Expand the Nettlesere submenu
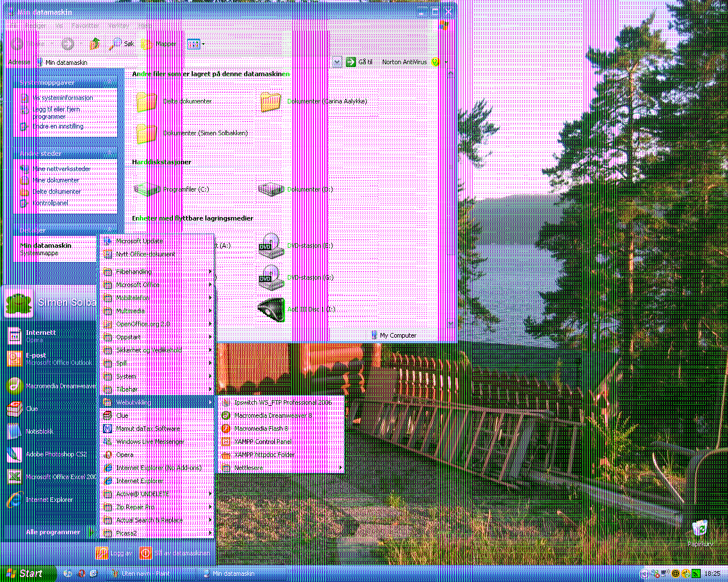This screenshot has height=582, width=728. [281, 468]
